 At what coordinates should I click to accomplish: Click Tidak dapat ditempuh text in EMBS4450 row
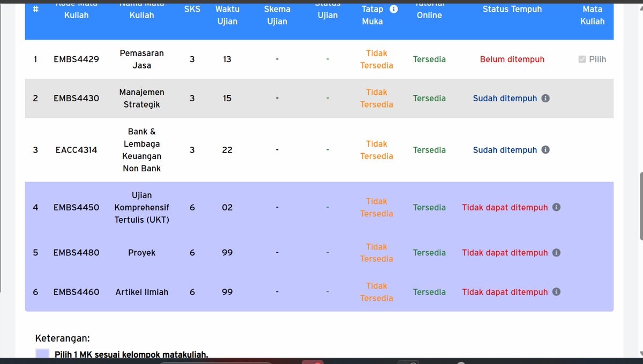[x=505, y=207]
